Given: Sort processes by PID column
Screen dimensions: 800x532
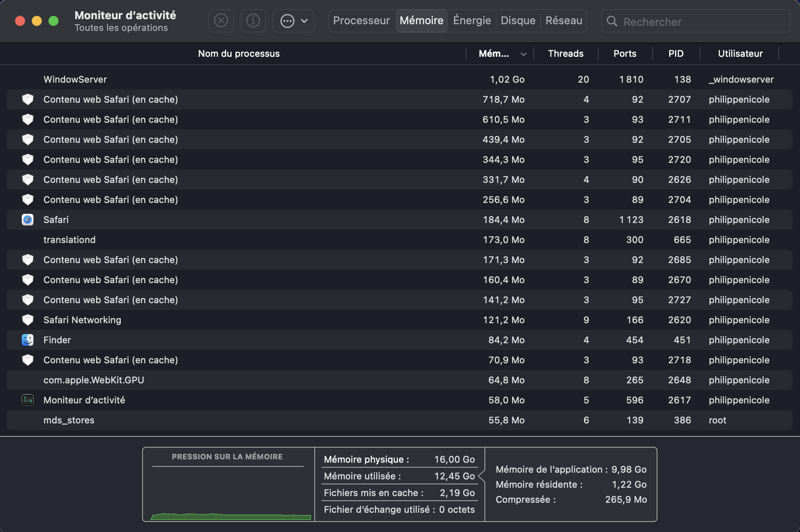Looking at the screenshot, I should 676,53.
